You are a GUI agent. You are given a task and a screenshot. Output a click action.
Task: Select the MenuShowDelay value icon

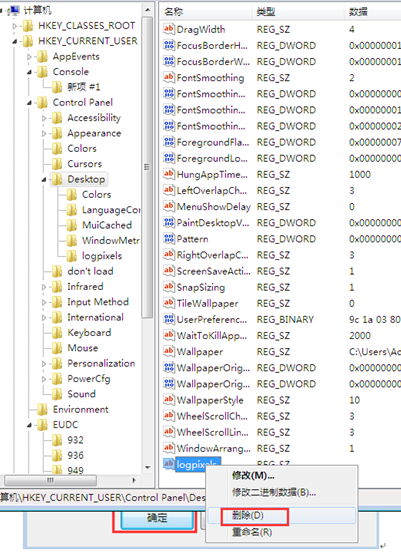[x=169, y=206]
